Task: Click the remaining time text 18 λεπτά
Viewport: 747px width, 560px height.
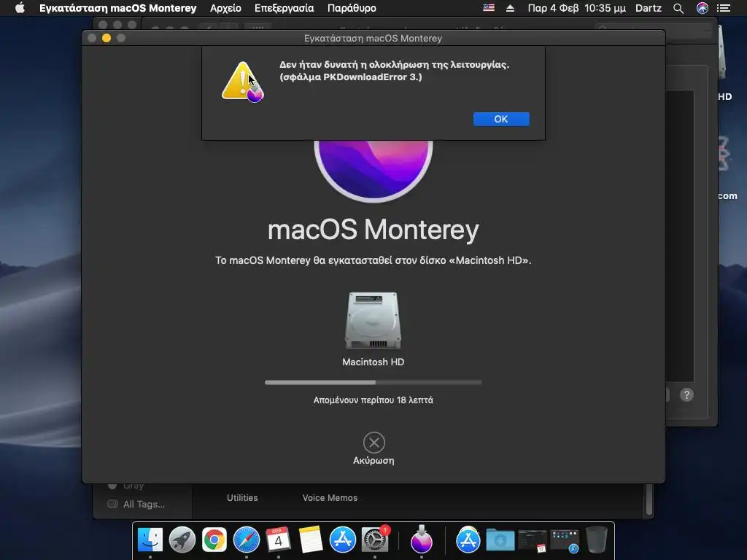Action: pyautogui.click(x=373, y=400)
